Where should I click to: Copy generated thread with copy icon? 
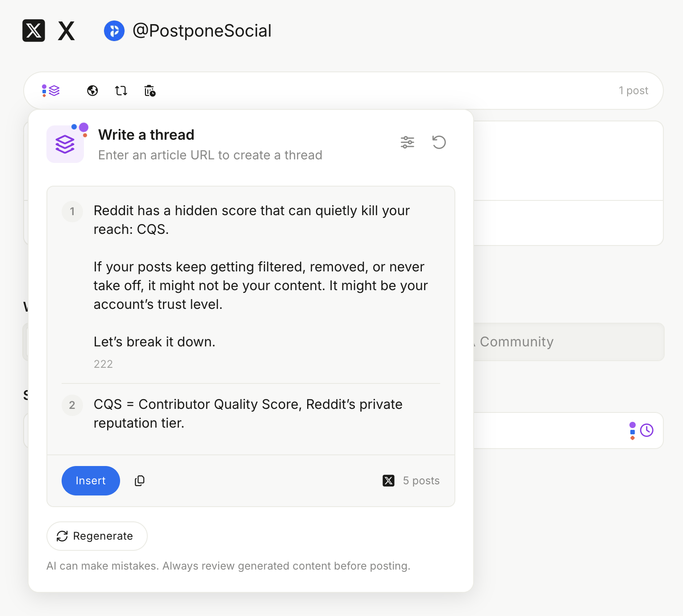click(140, 481)
